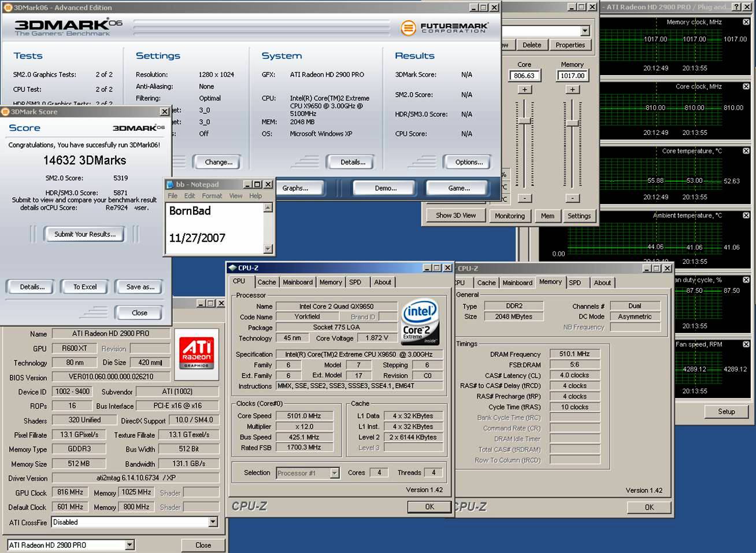Click Submit Your Results... button

tap(85, 234)
